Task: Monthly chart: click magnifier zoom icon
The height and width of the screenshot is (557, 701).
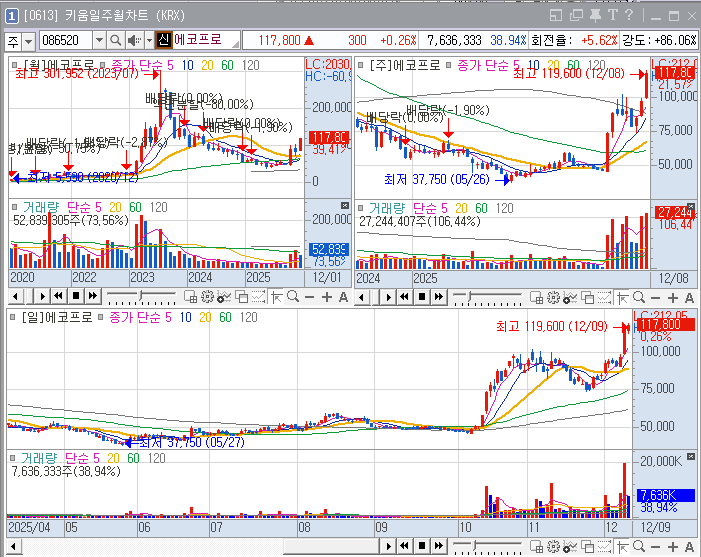Action: pyautogui.click(x=293, y=296)
